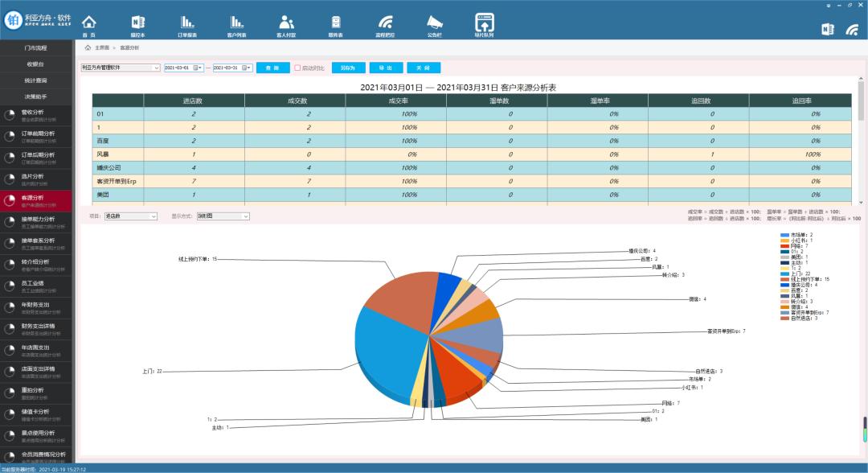868x473 pixels.
Task: Open 年财务支出 in the sidebar
Action: tap(36, 308)
